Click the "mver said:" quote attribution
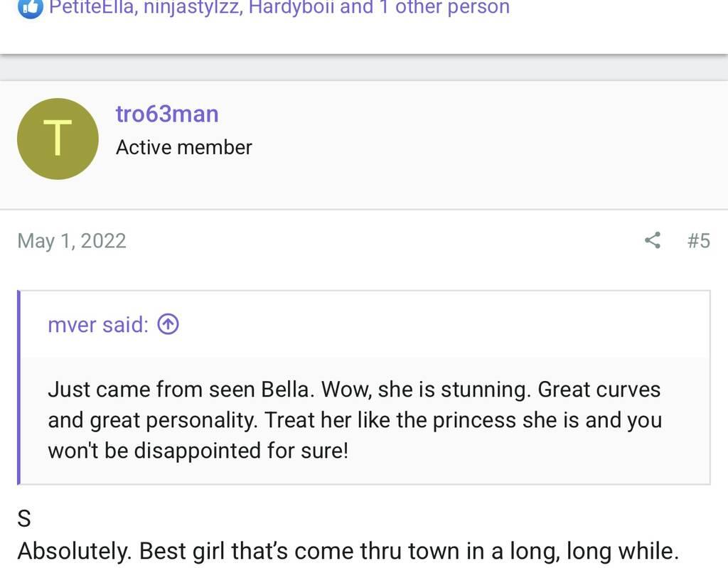Viewport: 728px width, 568px height. point(98,325)
